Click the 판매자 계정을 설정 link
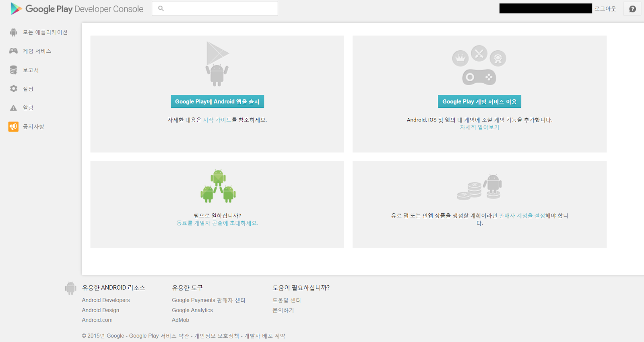This screenshot has width=644, height=342. coord(522,216)
